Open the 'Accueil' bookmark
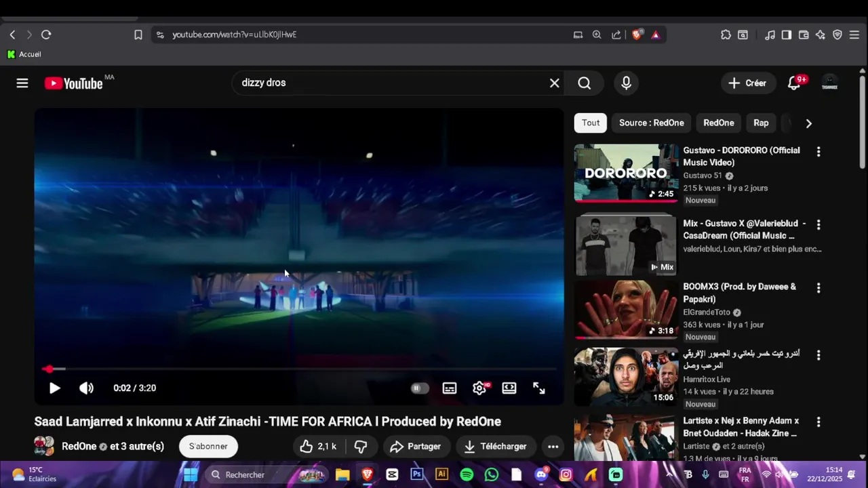The width and height of the screenshot is (868, 488). [24, 54]
